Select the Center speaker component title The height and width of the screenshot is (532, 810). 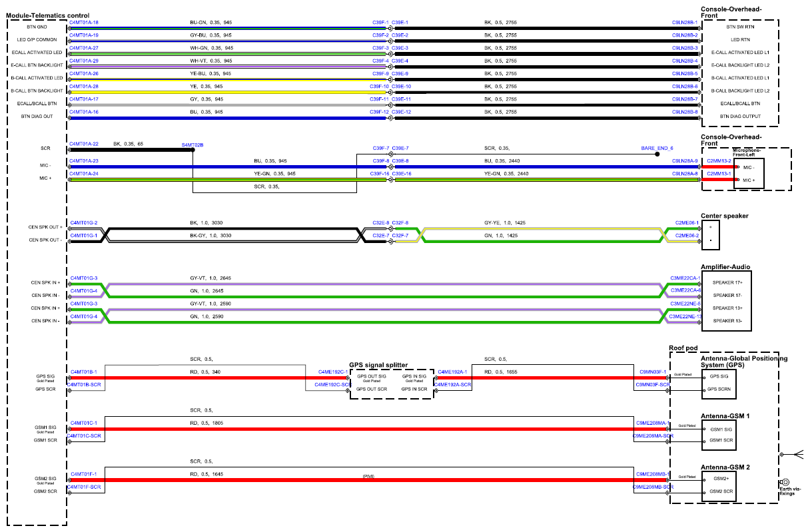(725, 216)
